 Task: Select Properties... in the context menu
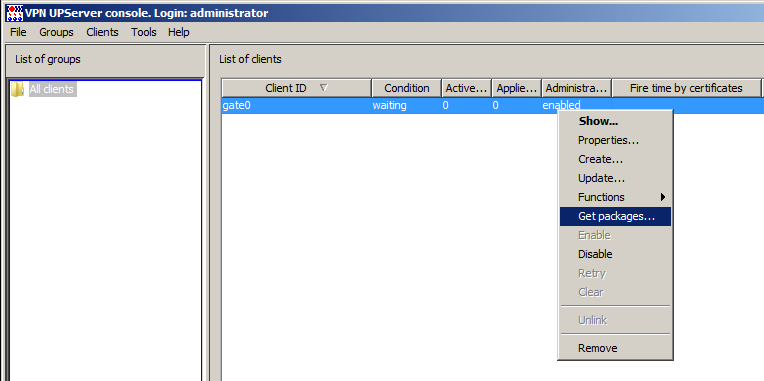tap(615, 140)
